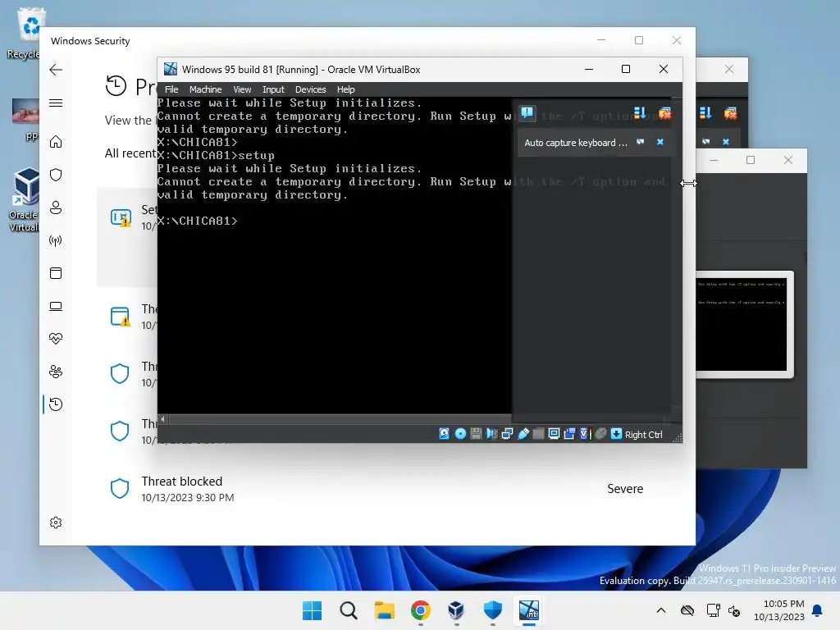Open Settings gear in Windows Security
The height and width of the screenshot is (630, 840).
pyautogui.click(x=56, y=523)
